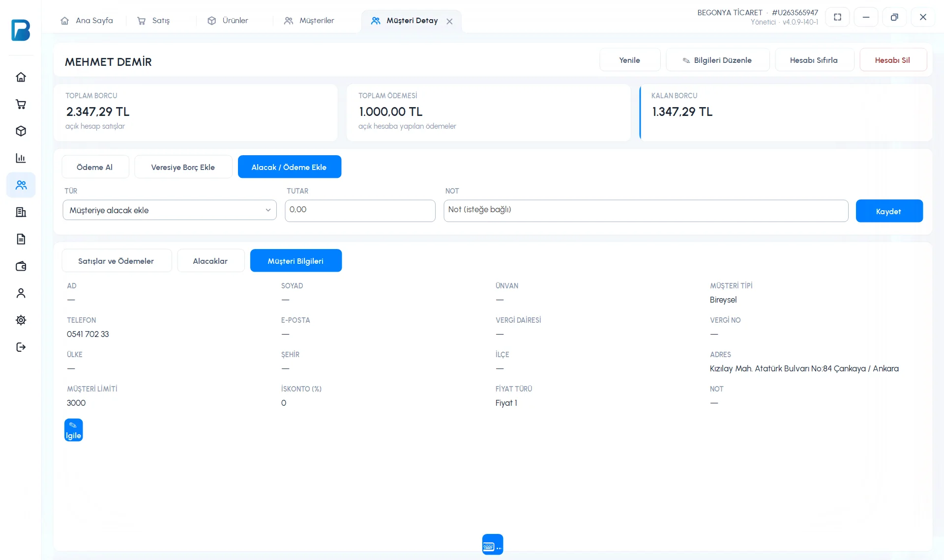
Task: Open the Tür dropdown 'Müşteriye alacak ekle'
Action: pos(170,210)
